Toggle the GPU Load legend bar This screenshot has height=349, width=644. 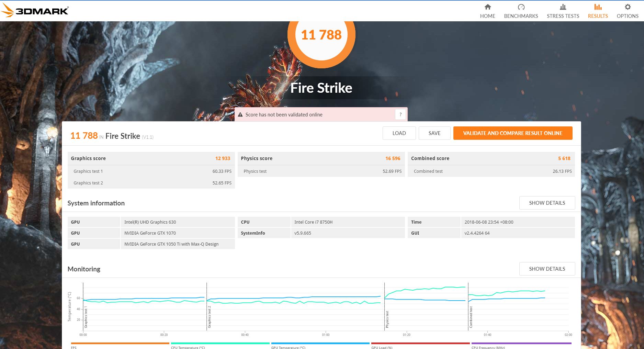(x=420, y=343)
